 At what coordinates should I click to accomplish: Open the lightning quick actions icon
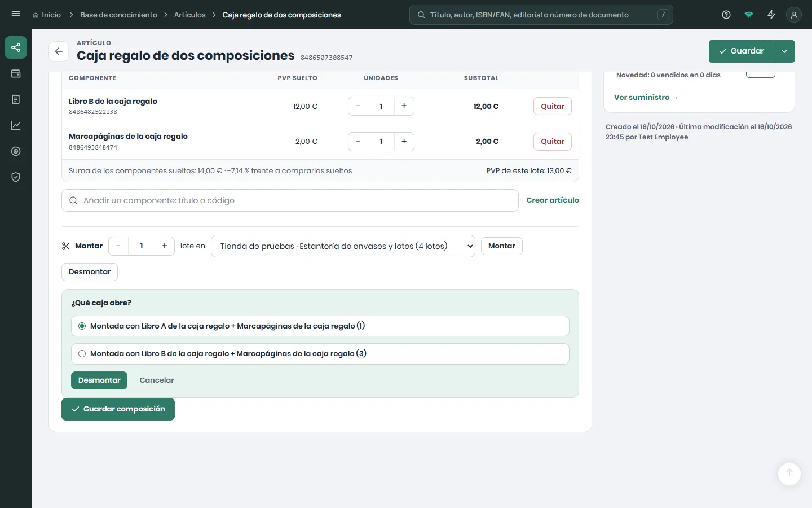point(771,15)
